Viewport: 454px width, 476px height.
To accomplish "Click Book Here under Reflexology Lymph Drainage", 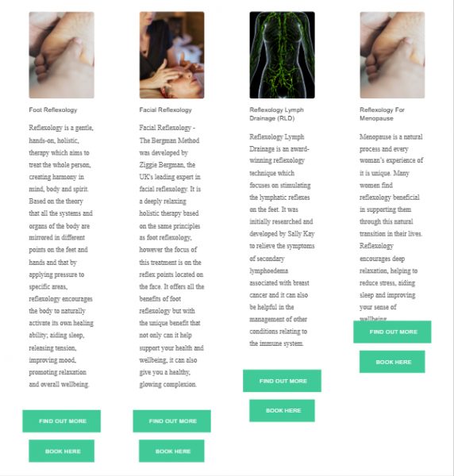I will click(x=282, y=411).
